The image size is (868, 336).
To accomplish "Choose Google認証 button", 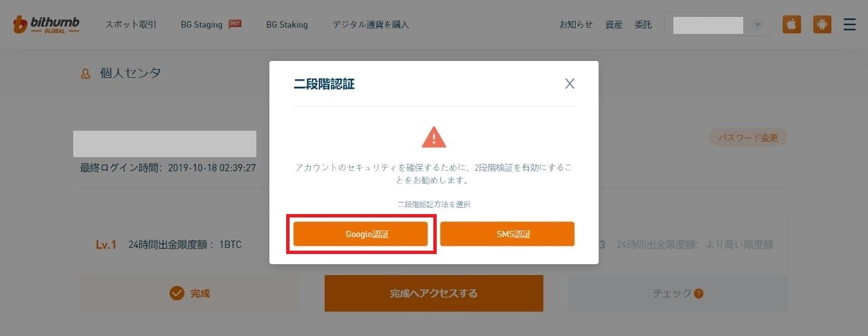I will (x=361, y=234).
